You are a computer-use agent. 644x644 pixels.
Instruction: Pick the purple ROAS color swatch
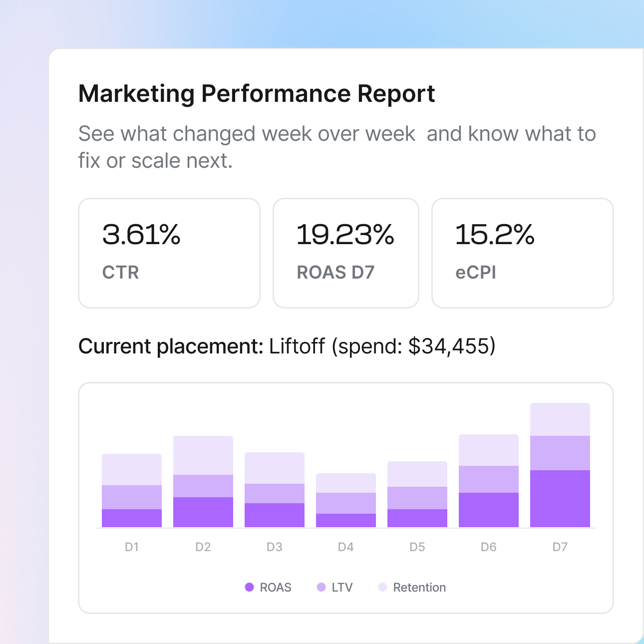coord(250,587)
